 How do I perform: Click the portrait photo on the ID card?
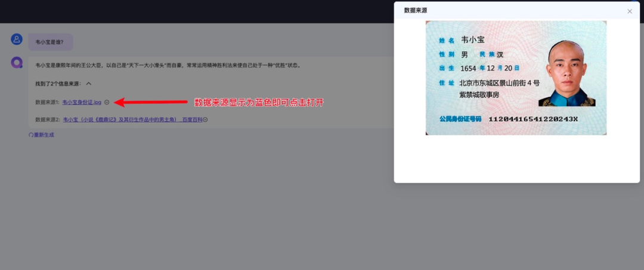tap(567, 74)
